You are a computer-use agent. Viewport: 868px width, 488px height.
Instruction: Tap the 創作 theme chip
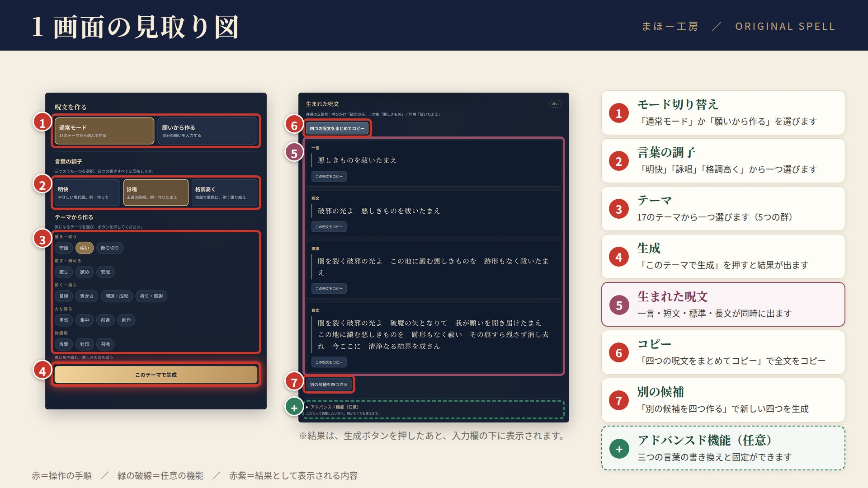tap(126, 320)
